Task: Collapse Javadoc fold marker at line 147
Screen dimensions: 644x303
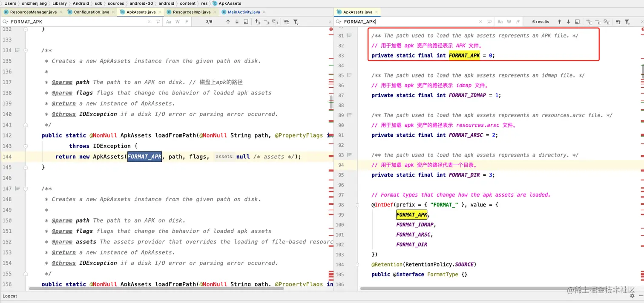Action: pyautogui.click(x=26, y=189)
